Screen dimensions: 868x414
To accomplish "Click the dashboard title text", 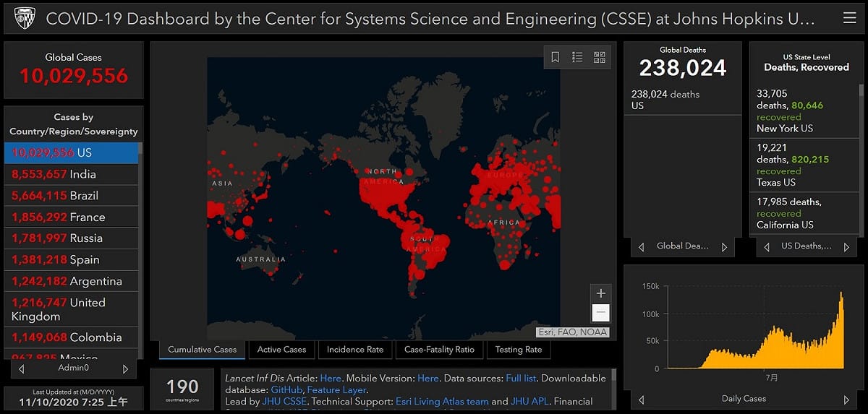I will coord(430,19).
